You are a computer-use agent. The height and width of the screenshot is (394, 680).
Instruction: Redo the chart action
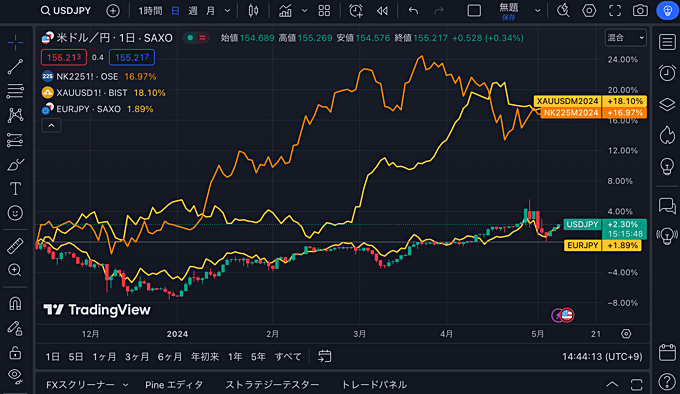439,11
